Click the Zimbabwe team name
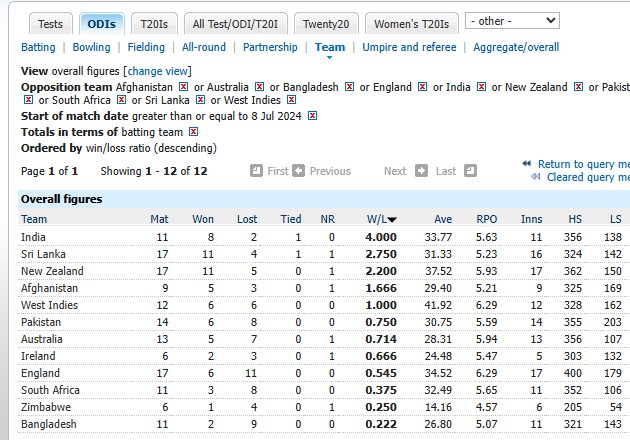The image size is (630, 440). [46, 407]
